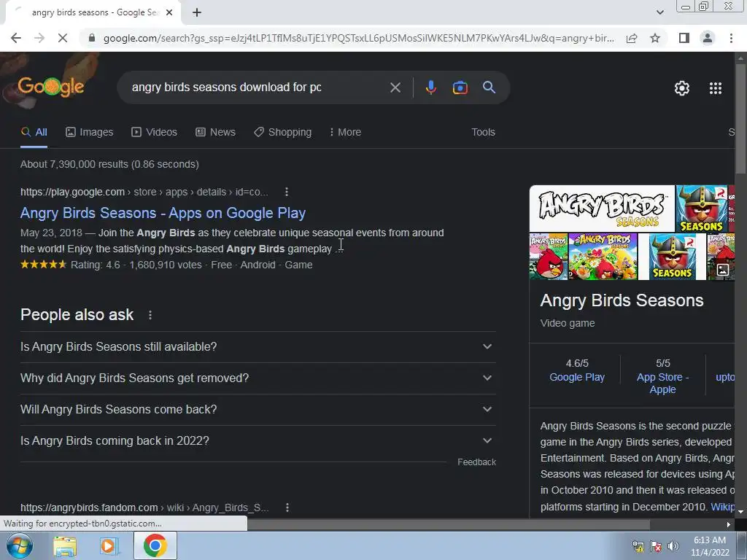Open volume control in system tray

(x=673, y=546)
